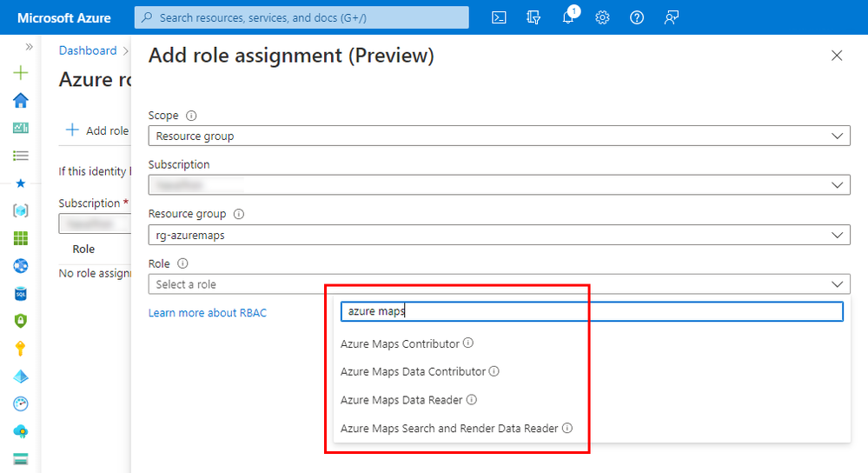The image size is (868, 473).
Task: Open the Scope dropdown
Action: [x=499, y=136]
